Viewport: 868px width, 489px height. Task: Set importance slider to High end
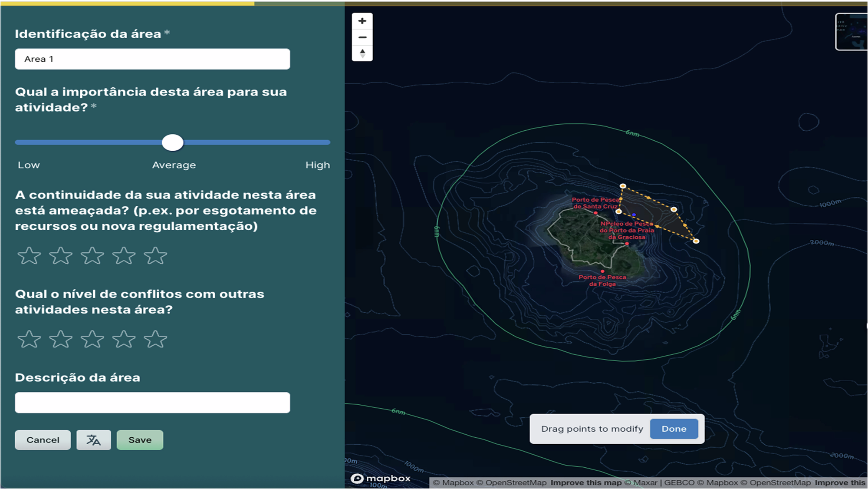coord(329,142)
